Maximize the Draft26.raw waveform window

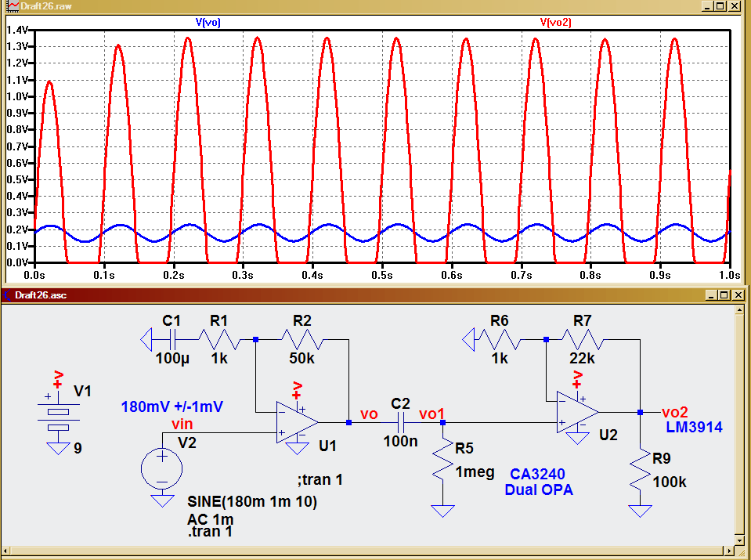tap(720, 6)
